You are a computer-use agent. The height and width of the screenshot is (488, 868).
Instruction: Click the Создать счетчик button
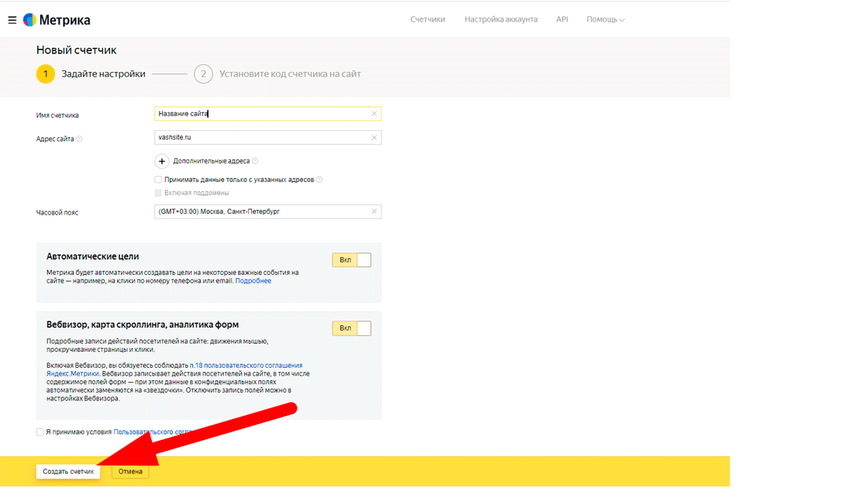tap(68, 472)
